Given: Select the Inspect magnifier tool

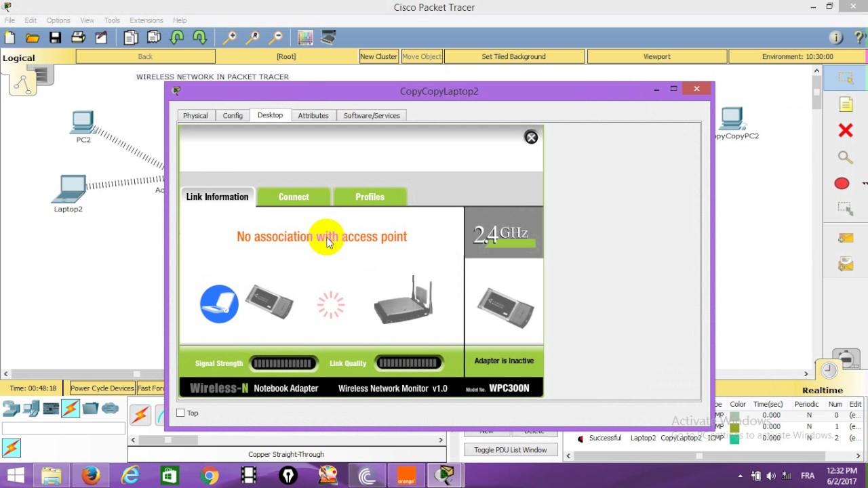Looking at the screenshot, I should (x=845, y=157).
